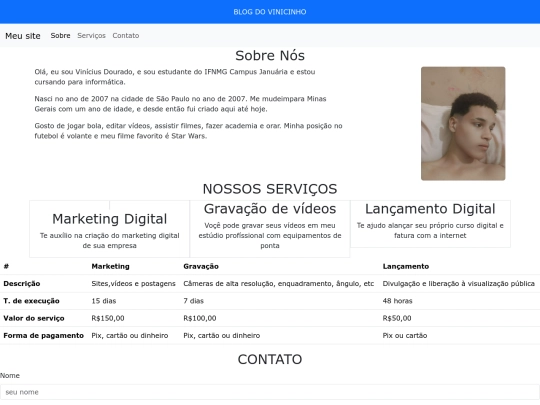Click the profile photo thumbnail
Screen dimensions: 540x405
(x=463, y=124)
